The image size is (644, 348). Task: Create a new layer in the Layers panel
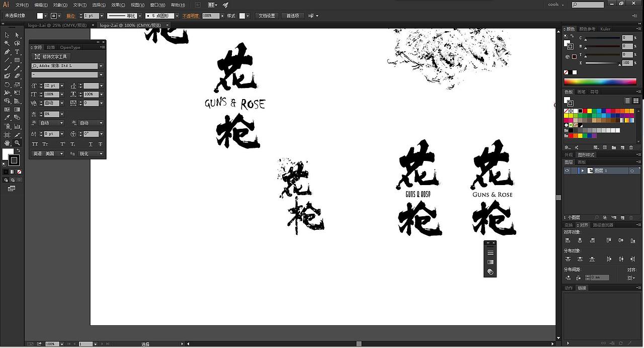pos(621,217)
